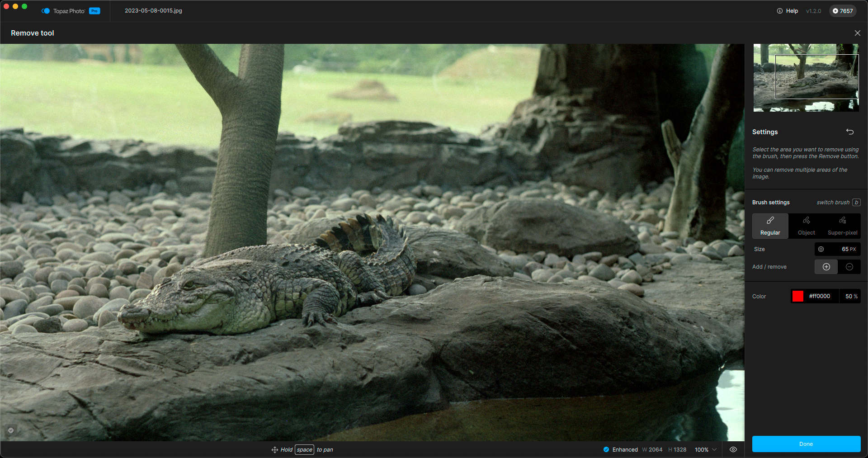Select the Regular brush
The height and width of the screenshot is (458, 868).
(x=770, y=226)
